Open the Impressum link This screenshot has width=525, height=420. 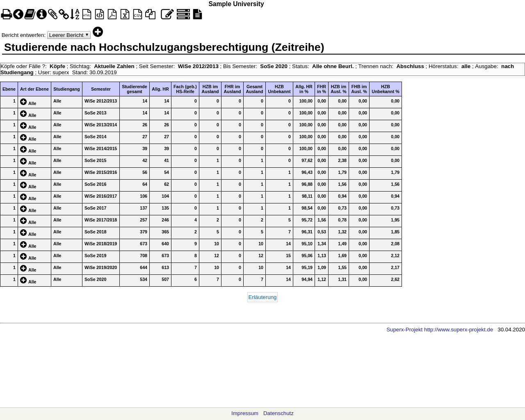(x=245, y=413)
